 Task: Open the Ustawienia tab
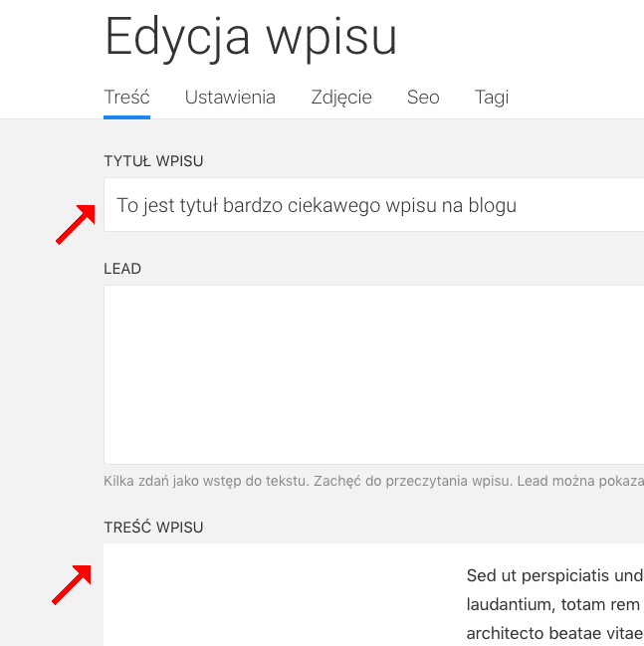[x=230, y=98]
